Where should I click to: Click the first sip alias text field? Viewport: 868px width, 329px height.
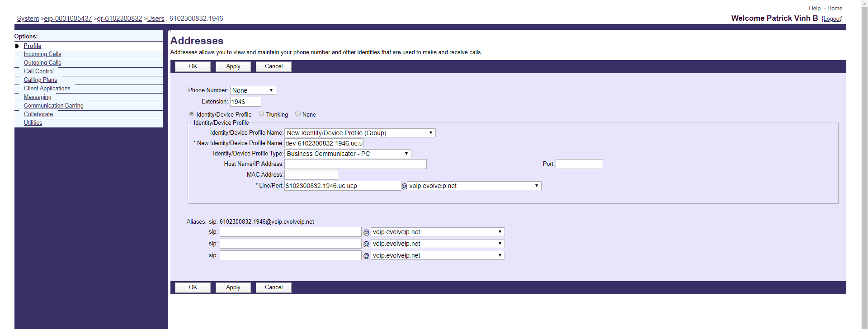click(290, 232)
